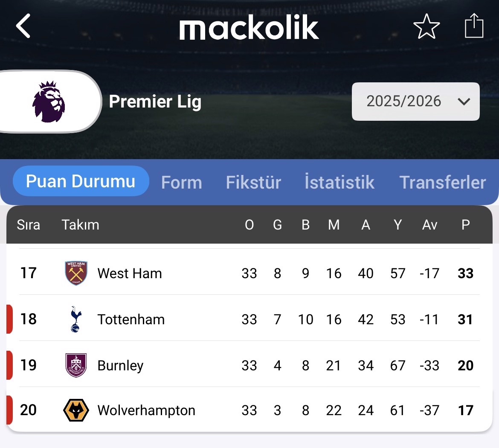Tap the back arrow icon
499x448 pixels.
pyautogui.click(x=23, y=26)
